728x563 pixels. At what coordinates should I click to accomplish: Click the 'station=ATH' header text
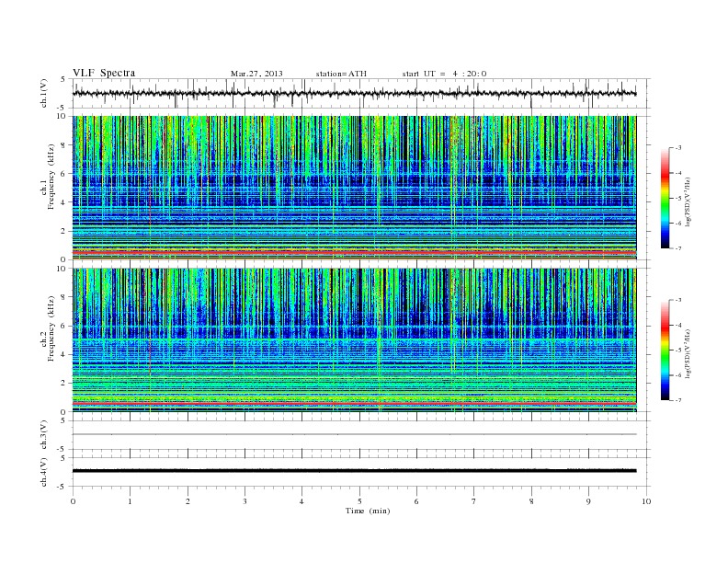341,74
